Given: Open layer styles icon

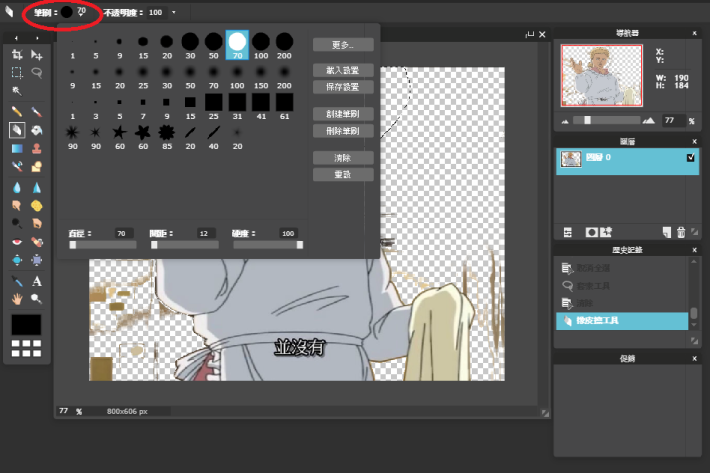Looking at the screenshot, I should tap(606, 233).
